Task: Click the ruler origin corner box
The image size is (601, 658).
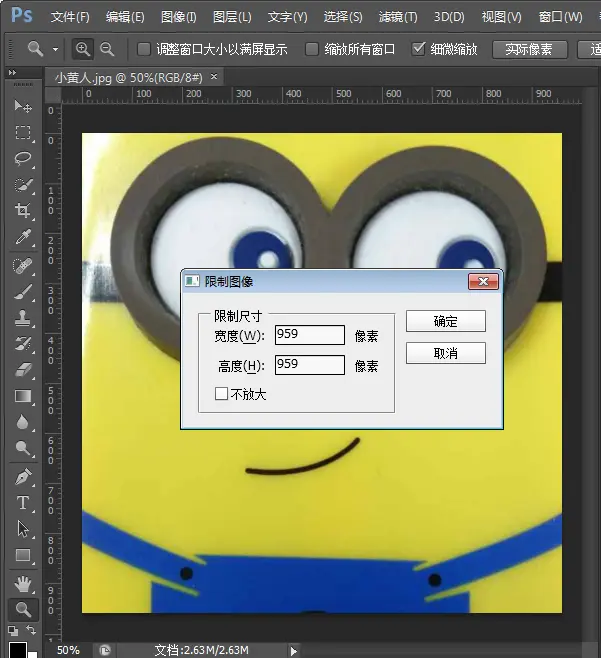Action: (53, 95)
